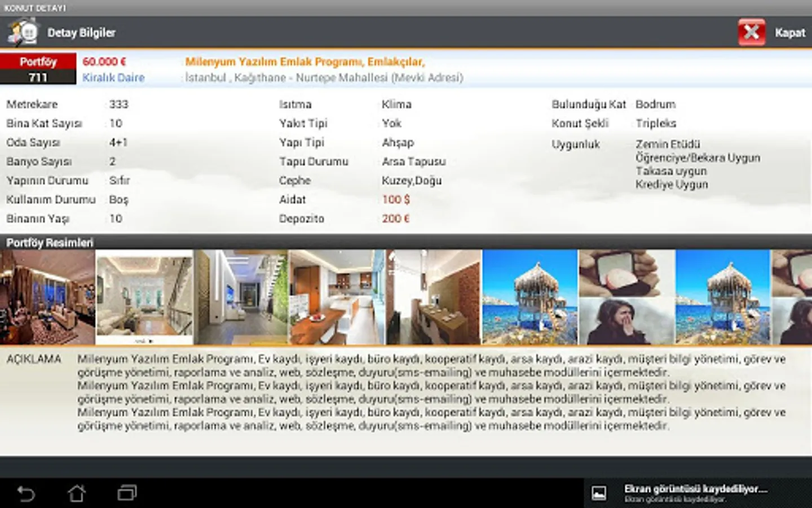Click the "Detay Bilgiler" heading
The height and width of the screenshot is (508, 812).
(81, 33)
